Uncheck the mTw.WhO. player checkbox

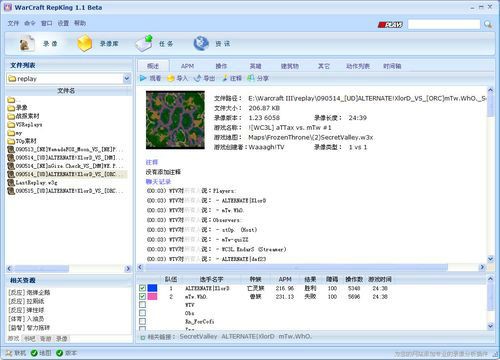142,296
